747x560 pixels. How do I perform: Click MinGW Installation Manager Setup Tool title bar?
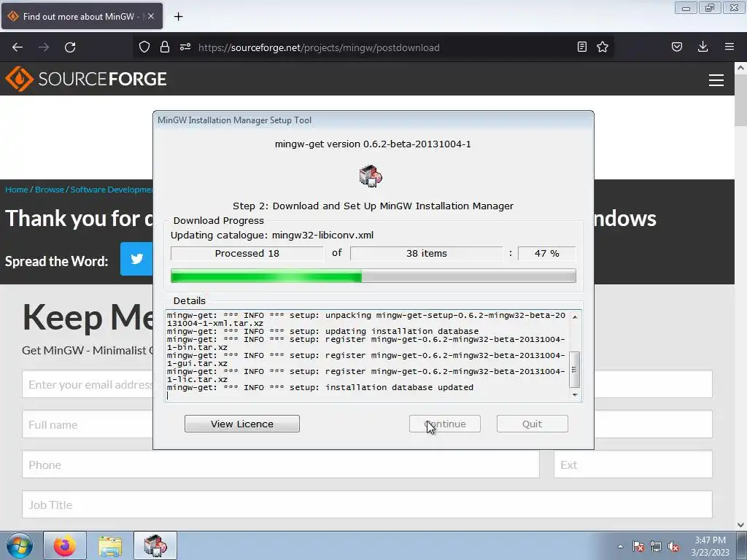pos(373,120)
